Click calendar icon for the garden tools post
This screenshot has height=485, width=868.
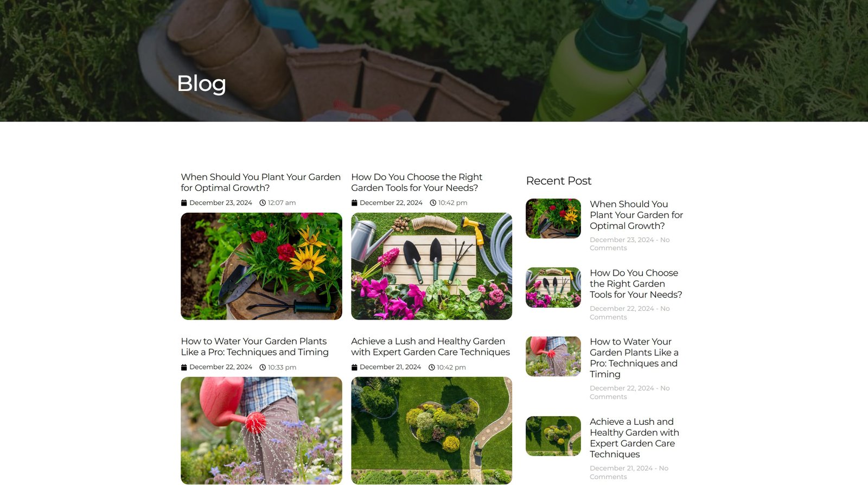tap(354, 203)
